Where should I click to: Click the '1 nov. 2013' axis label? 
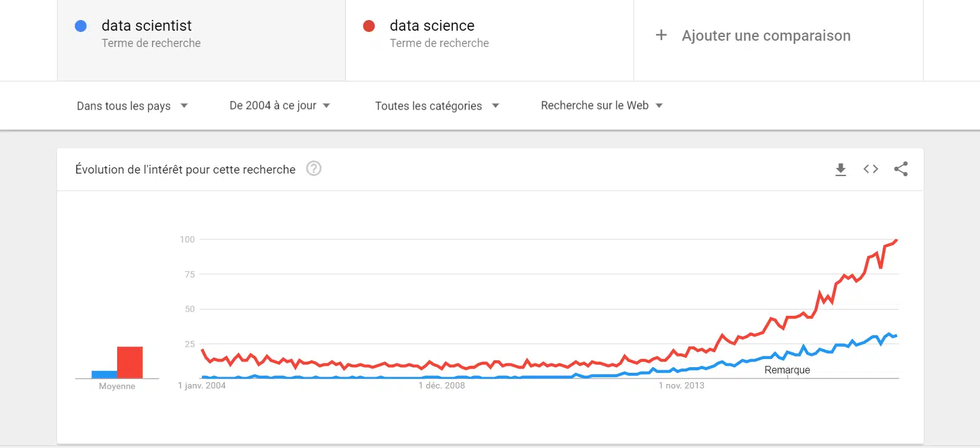[682, 385]
